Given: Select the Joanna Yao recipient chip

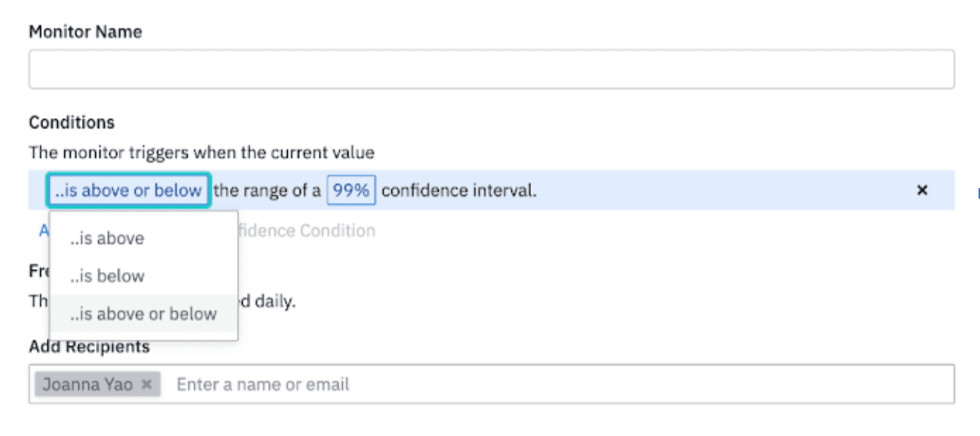Looking at the screenshot, I should 88,384.
